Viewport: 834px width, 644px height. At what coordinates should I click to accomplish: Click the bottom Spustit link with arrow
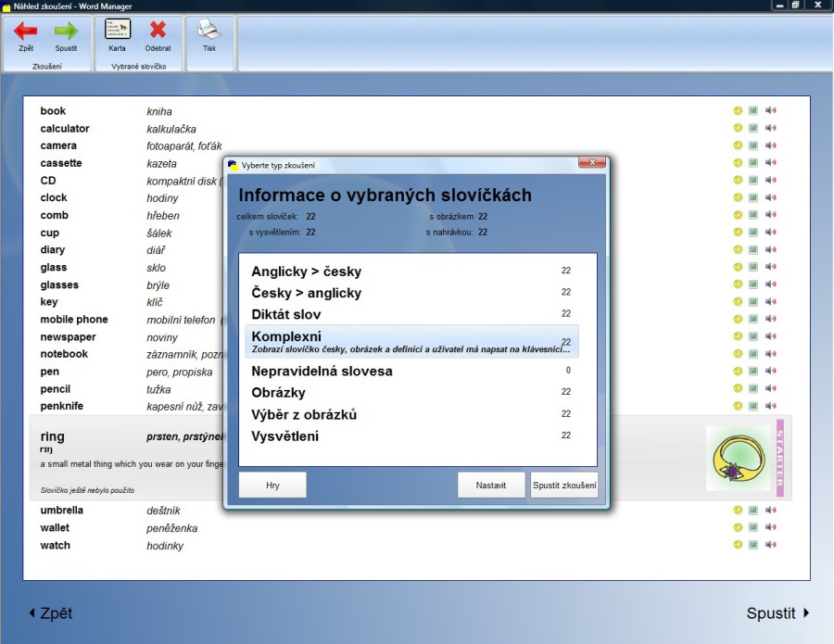click(x=778, y=613)
